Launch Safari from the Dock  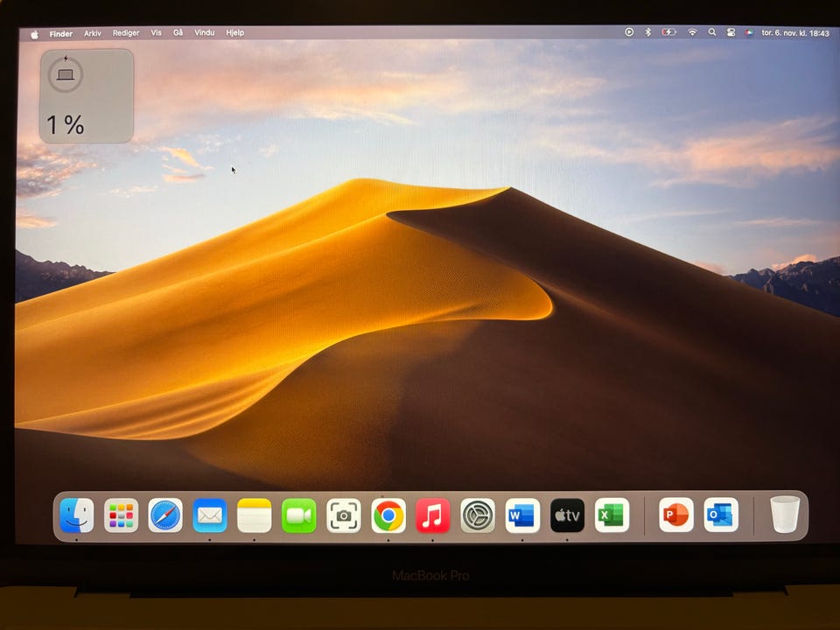pyautogui.click(x=165, y=515)
